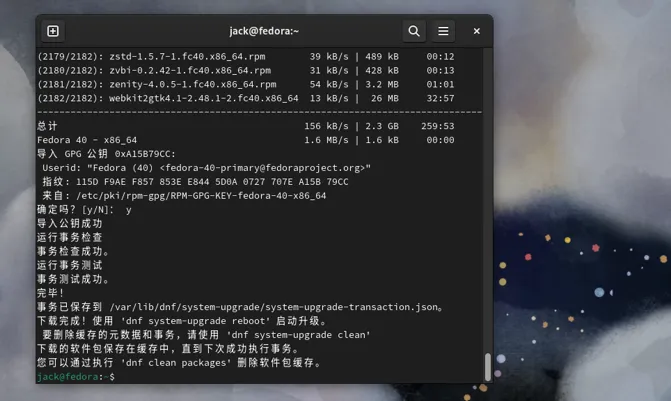Viewport: 671px width, 401px height.
Task: Click the 运行事务检查 line
Action: [x=70, y=238]
